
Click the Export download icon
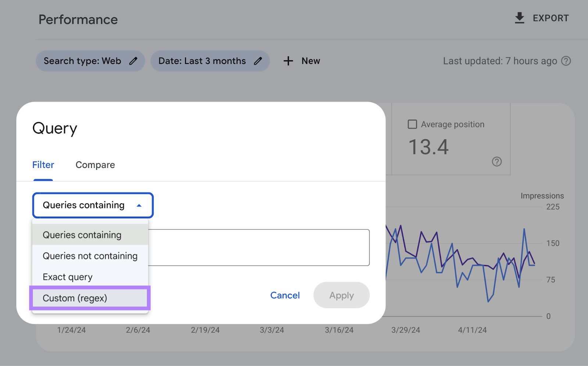(519, 17)
